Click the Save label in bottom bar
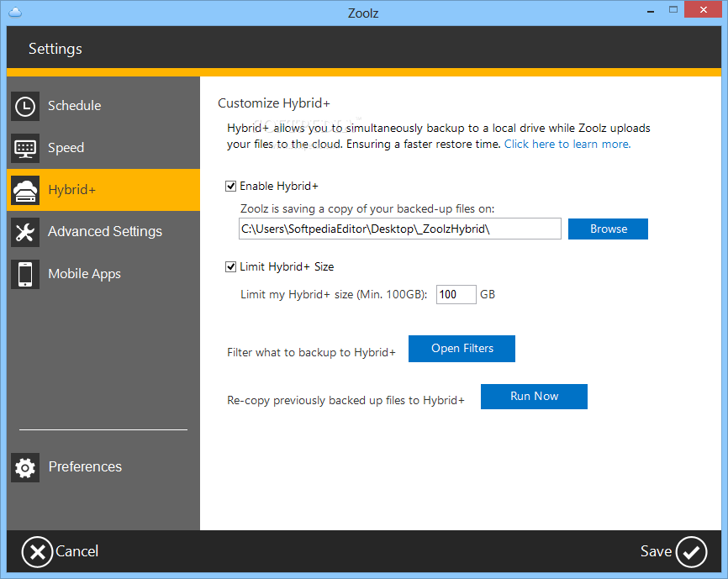The width and height of the screenshot is (728, 579). pos(656,551)
